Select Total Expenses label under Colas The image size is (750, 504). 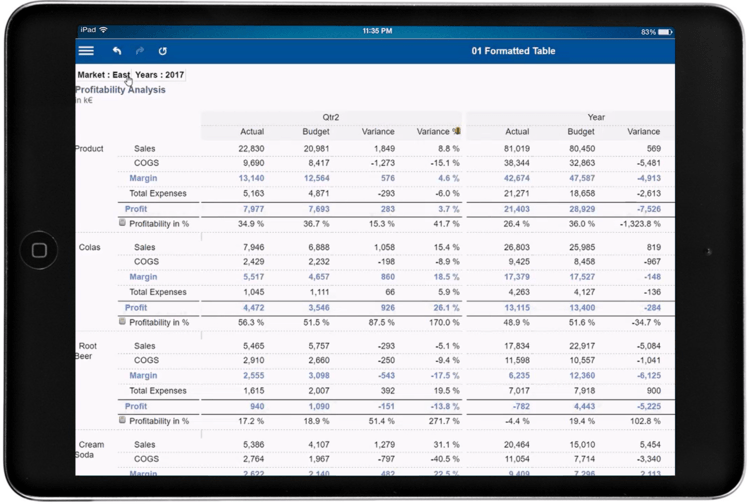click(x=158, y=292)
